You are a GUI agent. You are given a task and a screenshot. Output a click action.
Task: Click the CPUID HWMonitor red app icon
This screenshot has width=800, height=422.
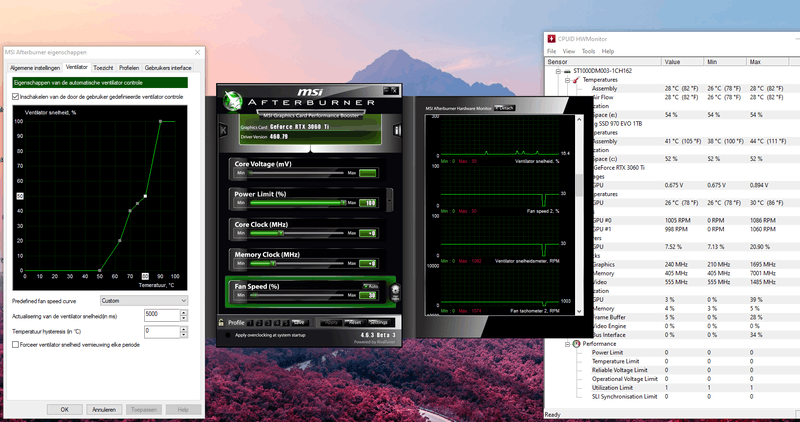pos(552,39)
